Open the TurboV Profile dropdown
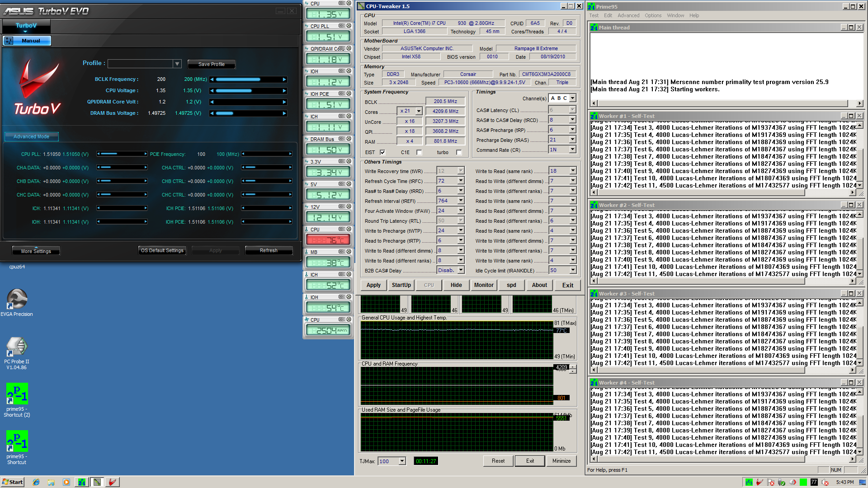The height and width of the screenshot is (488, 868). (177, 64)
